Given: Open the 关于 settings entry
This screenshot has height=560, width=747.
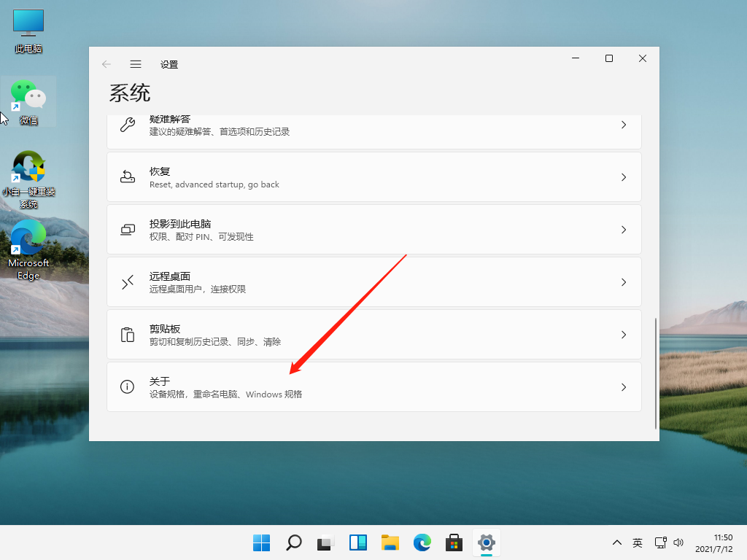Looking at the screenshot, I should click(374, 386).
